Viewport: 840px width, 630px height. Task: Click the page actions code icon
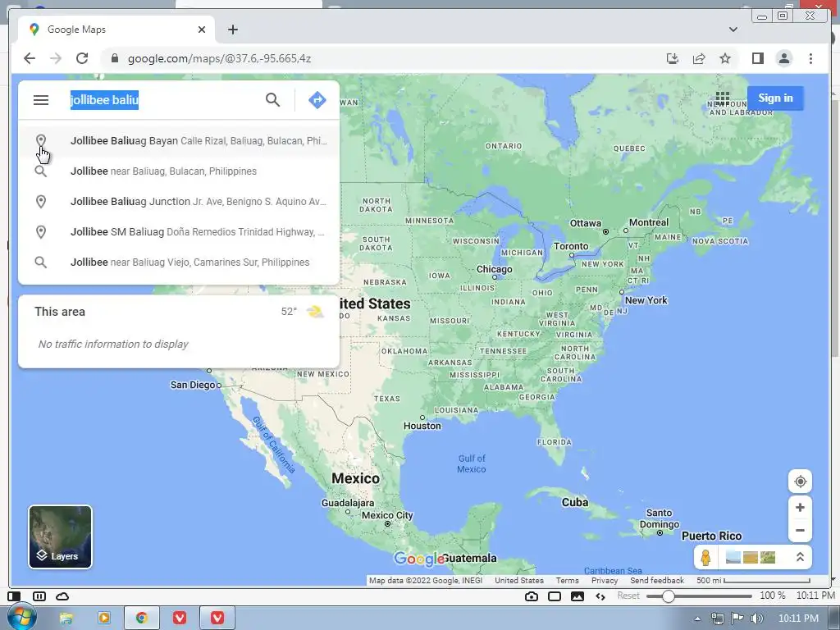600,596
